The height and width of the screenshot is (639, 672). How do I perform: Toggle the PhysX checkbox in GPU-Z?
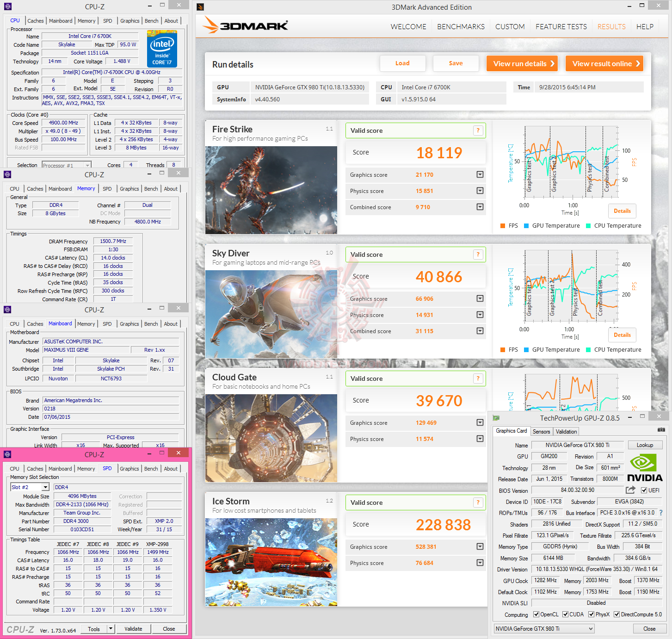pyautogui.click(x=591, y=614)
